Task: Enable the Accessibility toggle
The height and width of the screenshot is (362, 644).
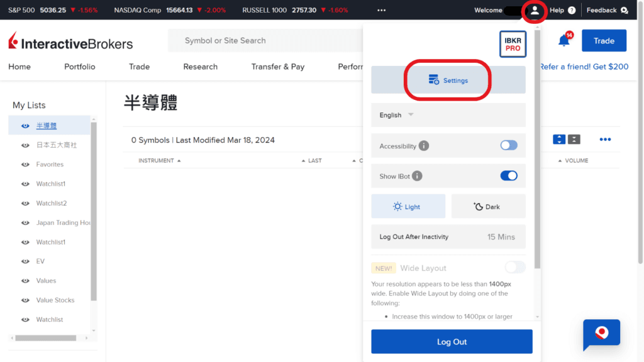Action: pos(508,145)
